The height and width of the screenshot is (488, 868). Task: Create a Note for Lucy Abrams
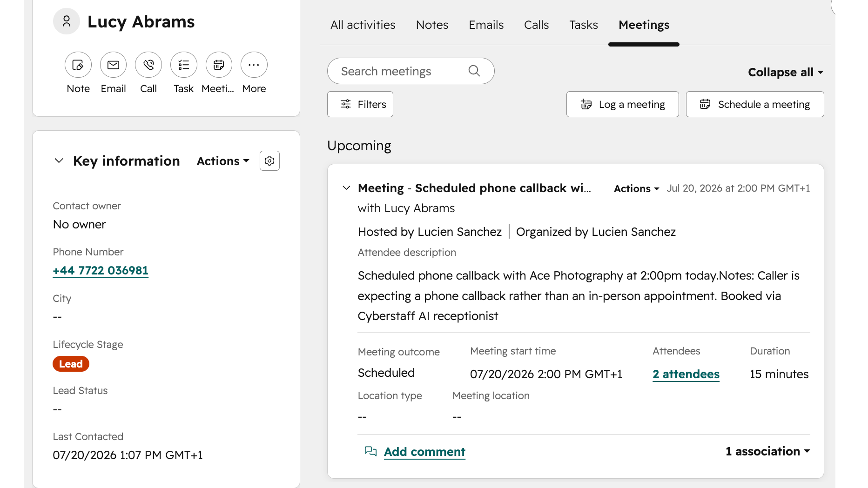(x=78, y=65)
